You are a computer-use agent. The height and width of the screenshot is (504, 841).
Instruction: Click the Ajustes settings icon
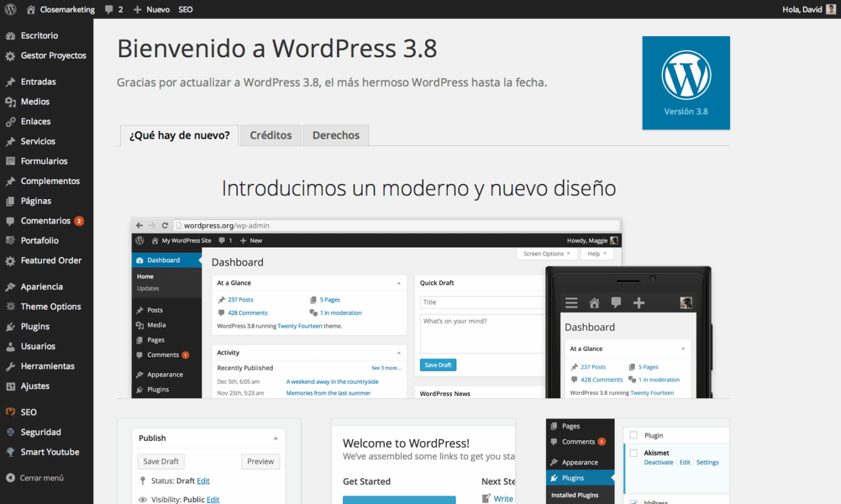10,386
